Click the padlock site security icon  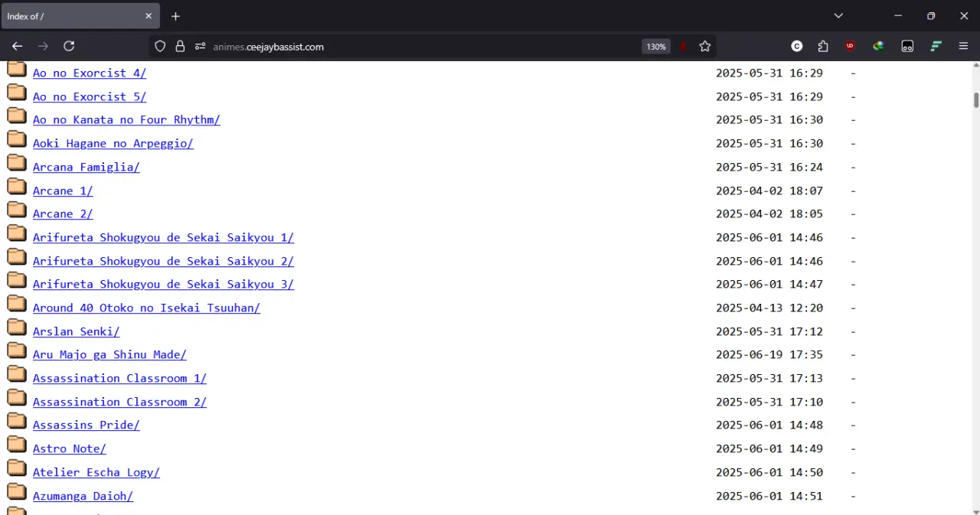tap(180, 47)
